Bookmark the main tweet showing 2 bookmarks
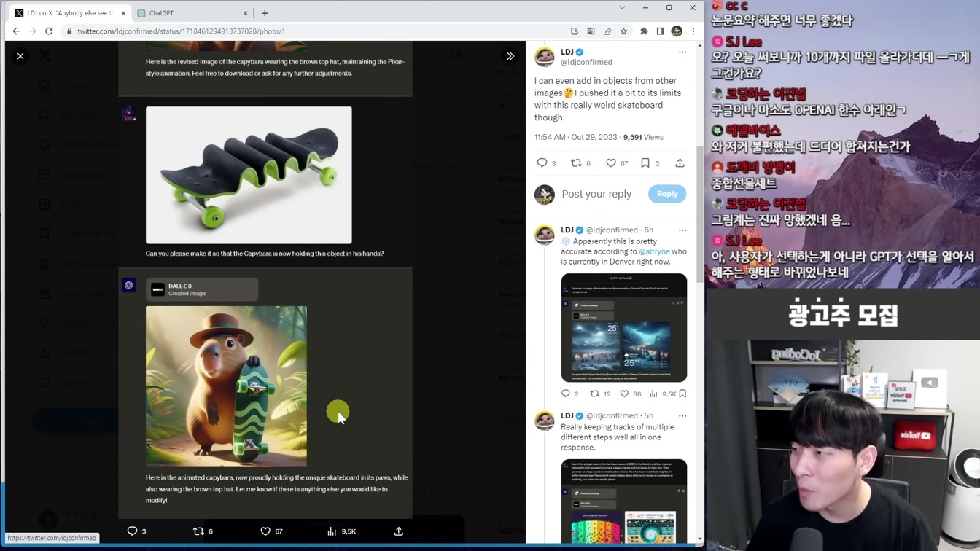980x551 pixels. [645, 163]
